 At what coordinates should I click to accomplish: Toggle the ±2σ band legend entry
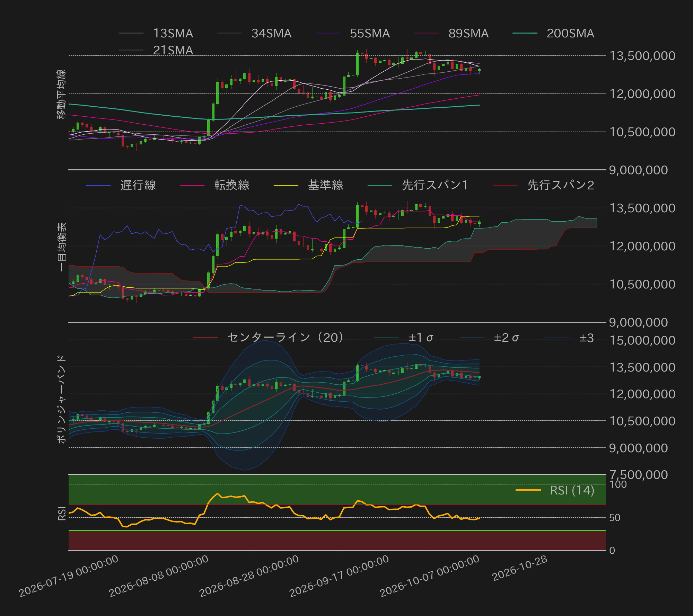click(489, 338)
